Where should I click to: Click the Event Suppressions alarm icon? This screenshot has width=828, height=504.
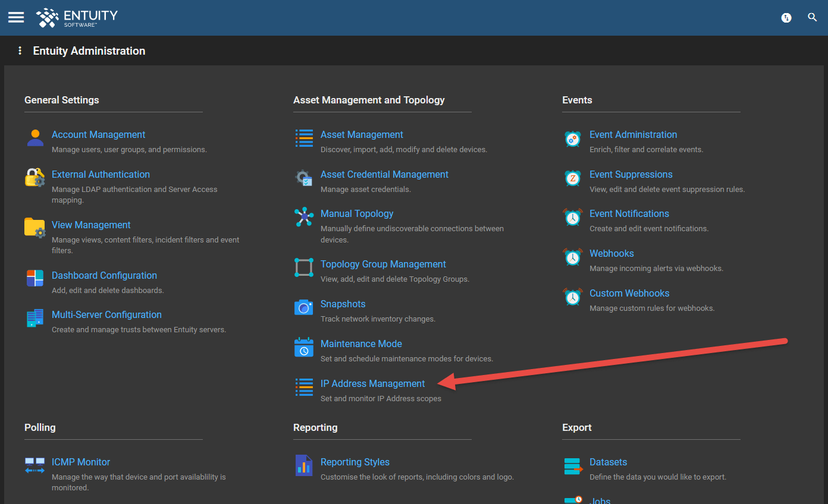(x=573, y=177)
